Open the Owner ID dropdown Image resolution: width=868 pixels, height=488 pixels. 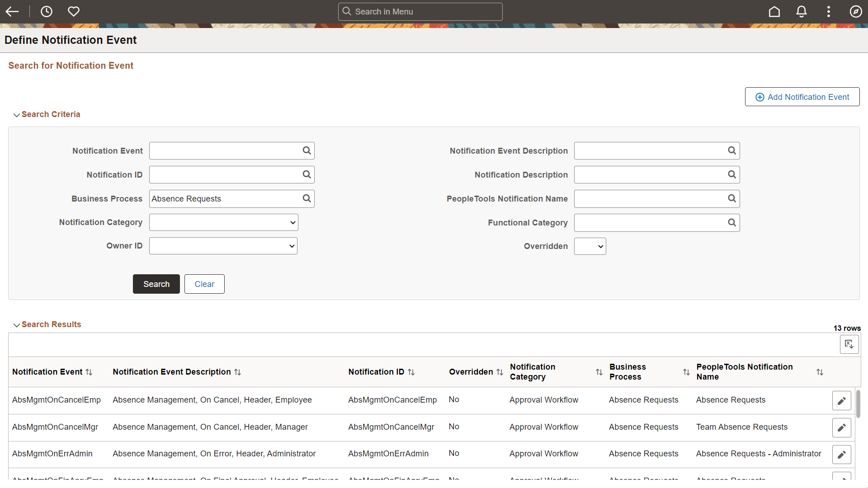(223, 246)
